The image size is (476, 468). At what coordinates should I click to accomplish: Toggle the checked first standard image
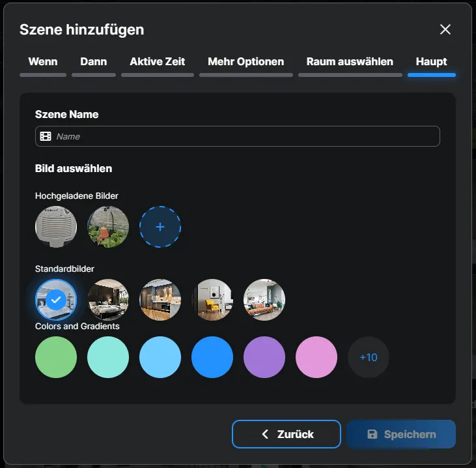pyautogui.click(x=56, y=300)
